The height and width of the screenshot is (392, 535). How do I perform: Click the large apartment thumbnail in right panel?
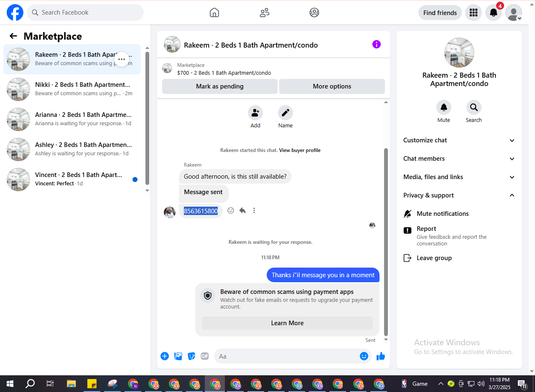point(459,53)
